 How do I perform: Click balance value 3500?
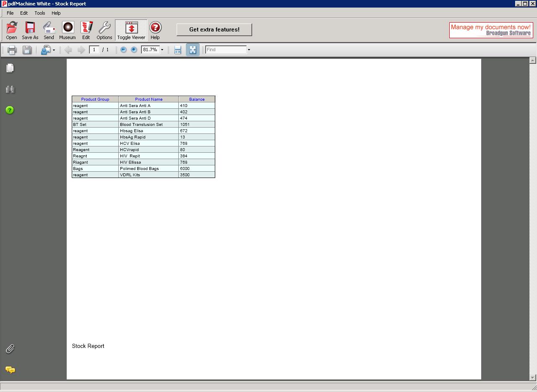(x=185, y=175)
